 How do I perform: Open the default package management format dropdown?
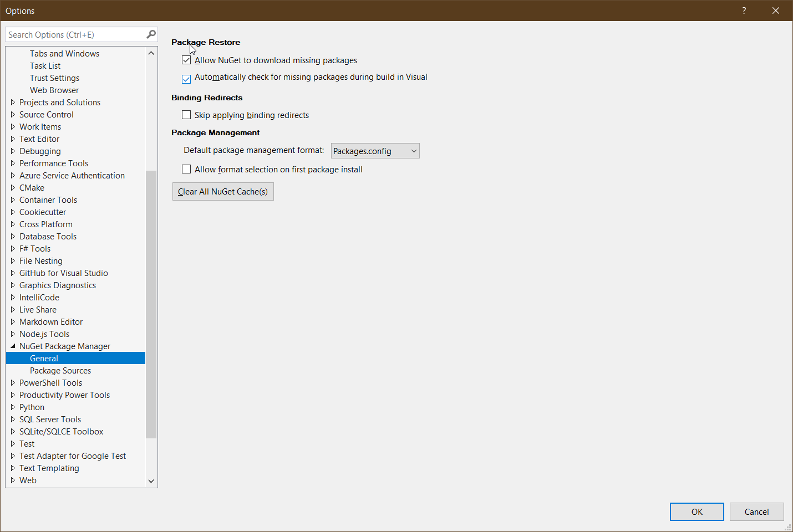point(375,151)
